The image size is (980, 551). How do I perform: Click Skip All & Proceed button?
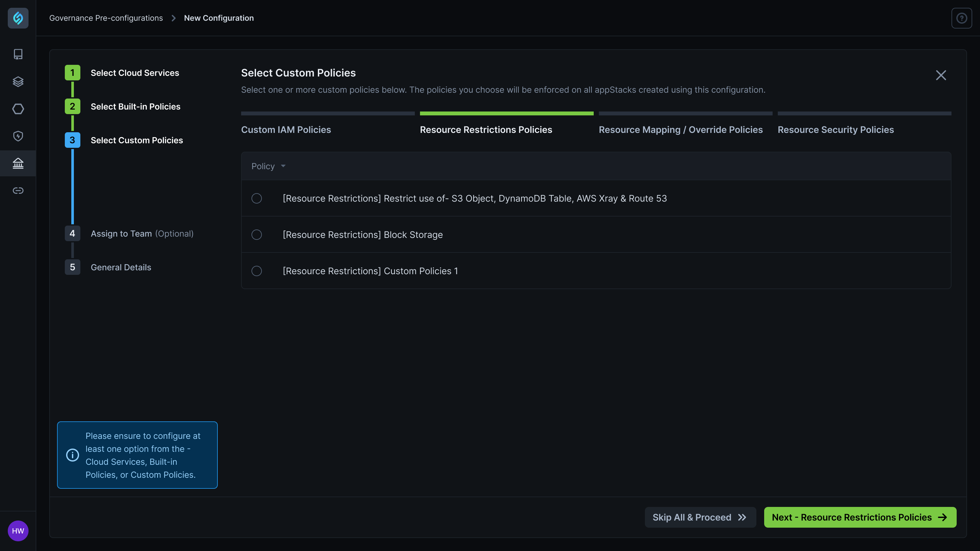[700, 517]
